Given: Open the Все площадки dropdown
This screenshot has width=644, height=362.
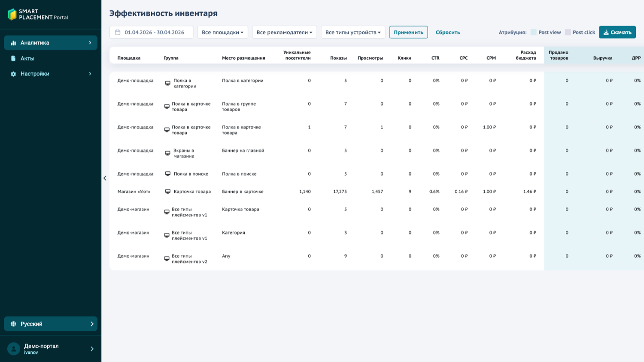Looking at the screenshot, I should [223, 32].
